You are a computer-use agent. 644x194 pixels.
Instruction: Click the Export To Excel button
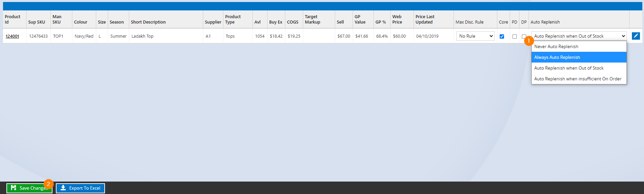[x=80, y=188]
